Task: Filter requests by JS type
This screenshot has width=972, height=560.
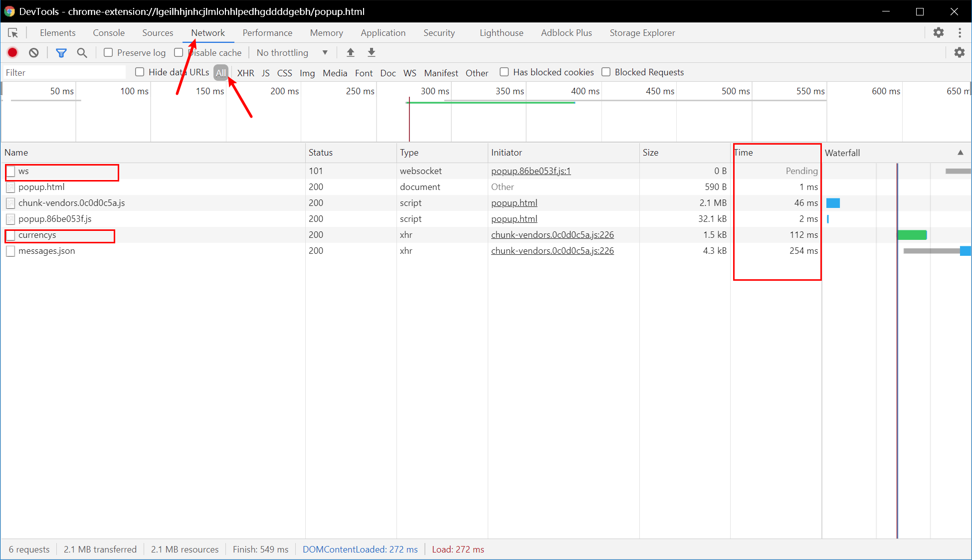Action: pyautogui.click(x=266, y=73)
